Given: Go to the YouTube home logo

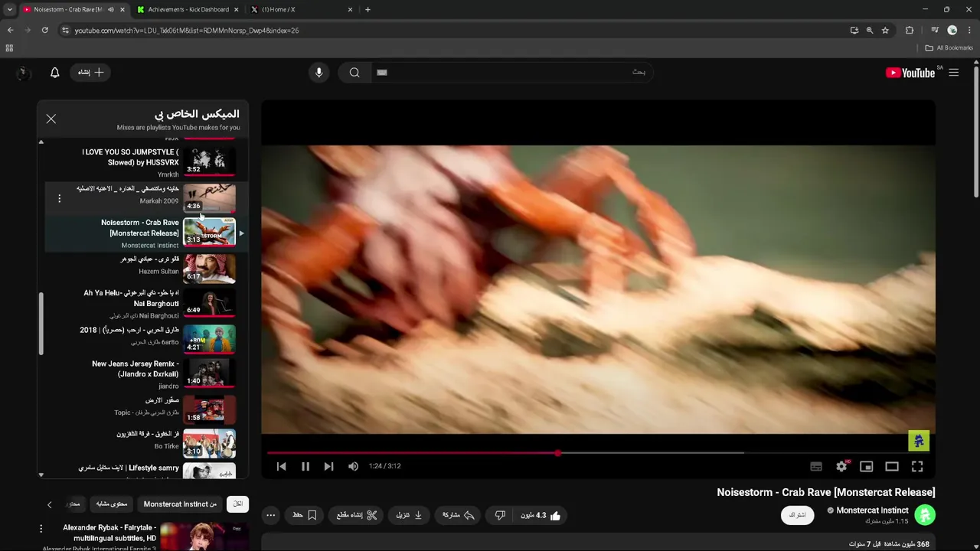Looking at the screenshot, I should pos(911,73).
